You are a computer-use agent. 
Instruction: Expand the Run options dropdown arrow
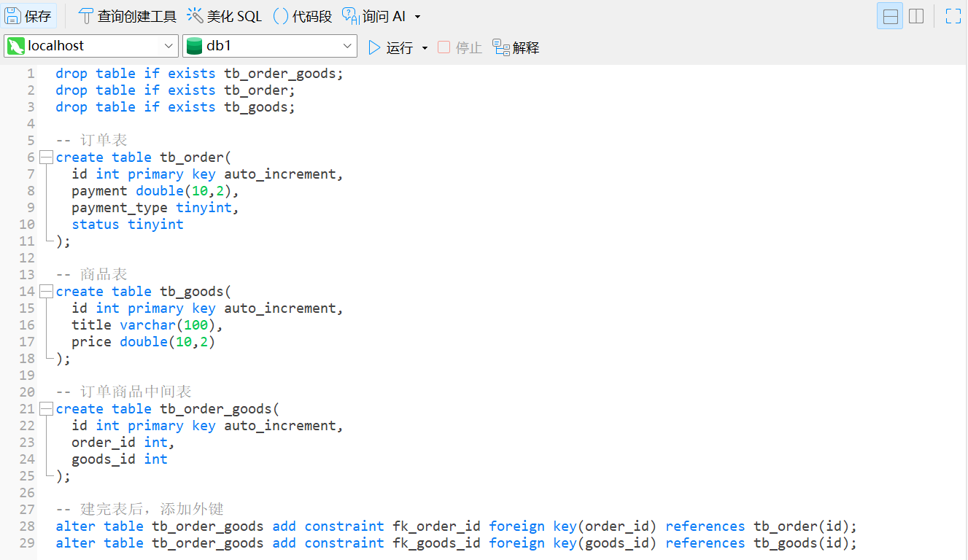[425, 48]
